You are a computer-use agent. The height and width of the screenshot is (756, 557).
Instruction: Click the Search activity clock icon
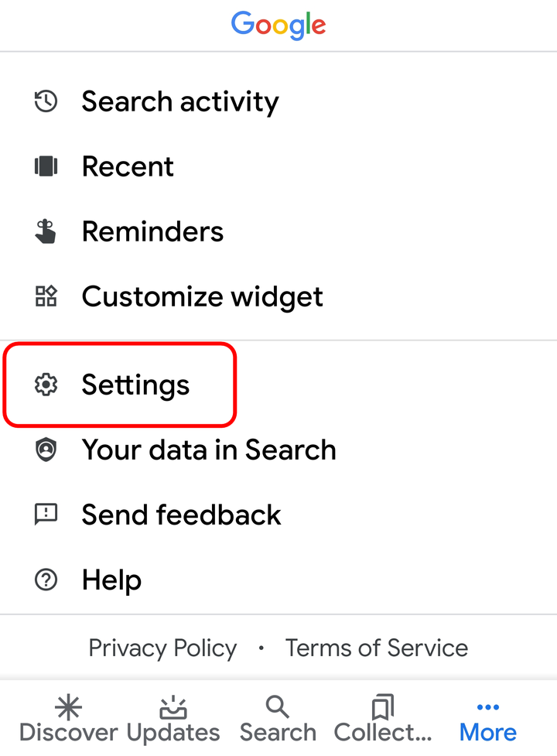click(46, 101)
